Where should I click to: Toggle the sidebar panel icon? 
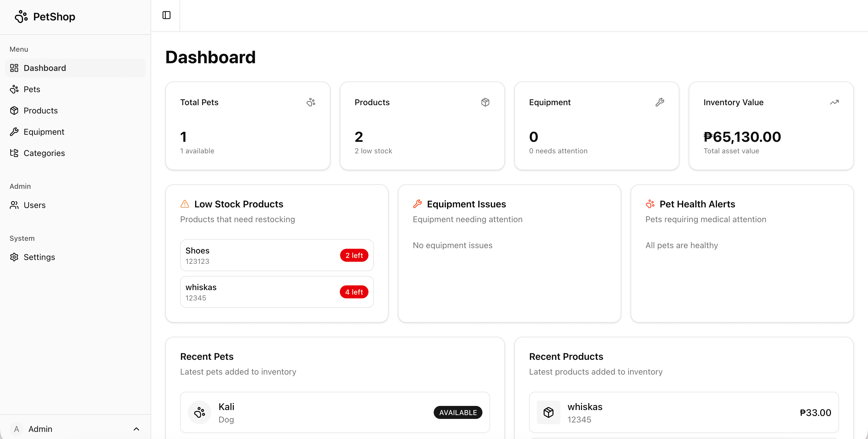point(167,15)
